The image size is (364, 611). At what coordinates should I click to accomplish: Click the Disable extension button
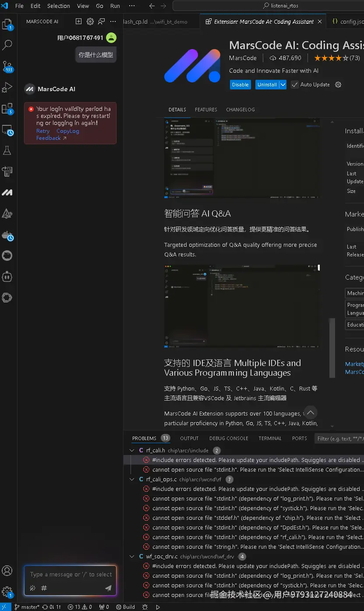[x=240, y=84]
